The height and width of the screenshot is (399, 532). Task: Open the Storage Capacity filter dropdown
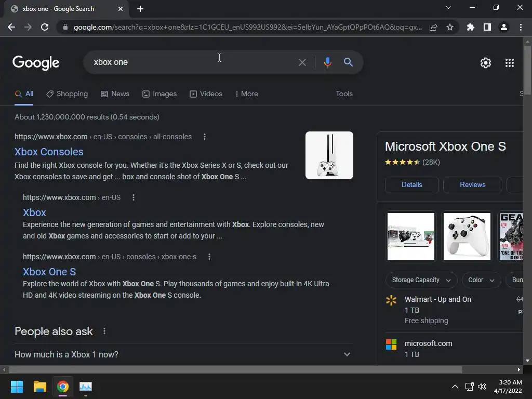421,280
